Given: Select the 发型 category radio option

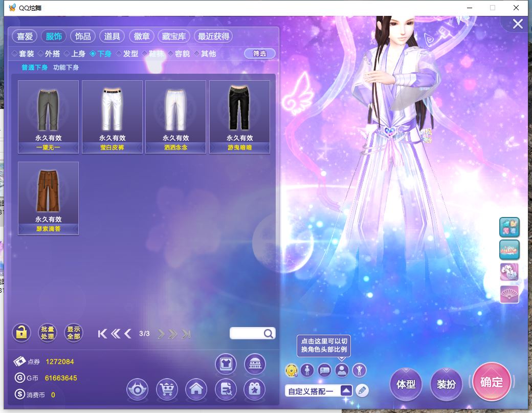Looking at the screenshot, I should coord(127,54).
